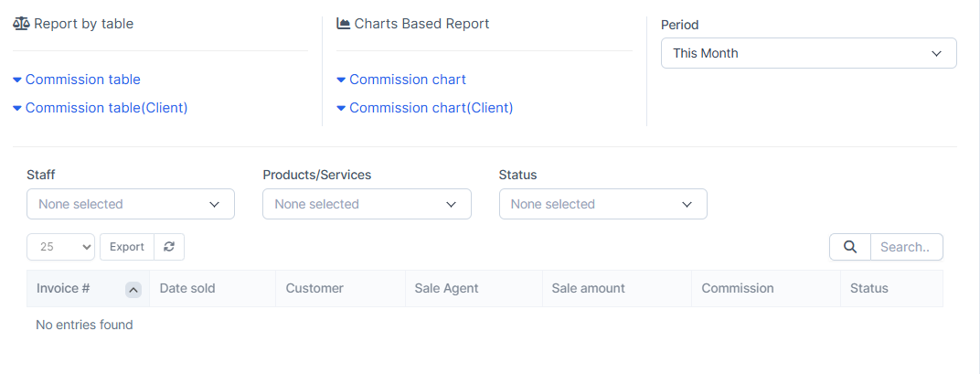Open the Staff filter dropdown
Viewport: 980px width, 374px height.
131,204
